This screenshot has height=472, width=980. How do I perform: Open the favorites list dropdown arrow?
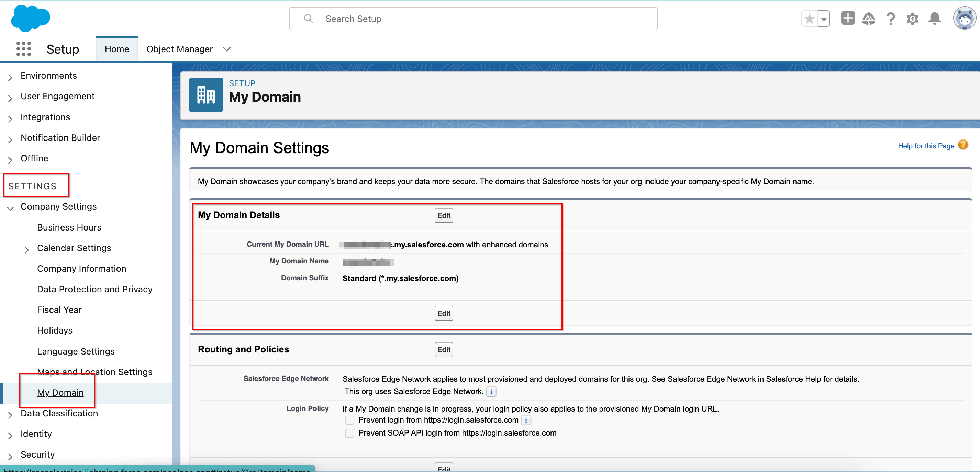[824, 19]
